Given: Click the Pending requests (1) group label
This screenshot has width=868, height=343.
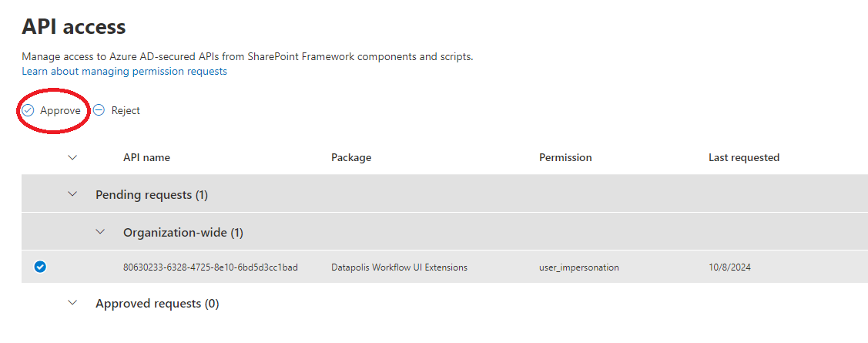Looking at the screenshot, I should click(x=152, y=195).
